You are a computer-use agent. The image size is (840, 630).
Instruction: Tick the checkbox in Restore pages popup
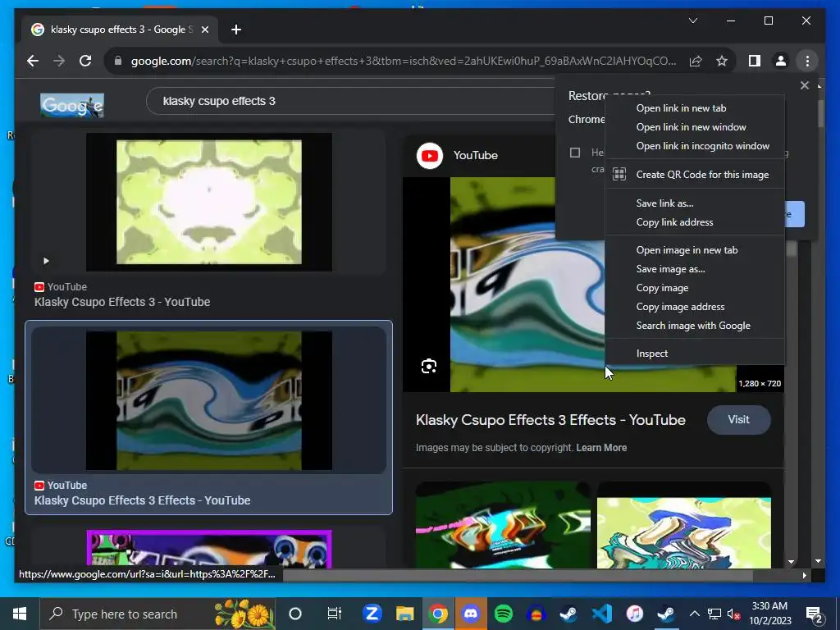[x=575, y=153]
